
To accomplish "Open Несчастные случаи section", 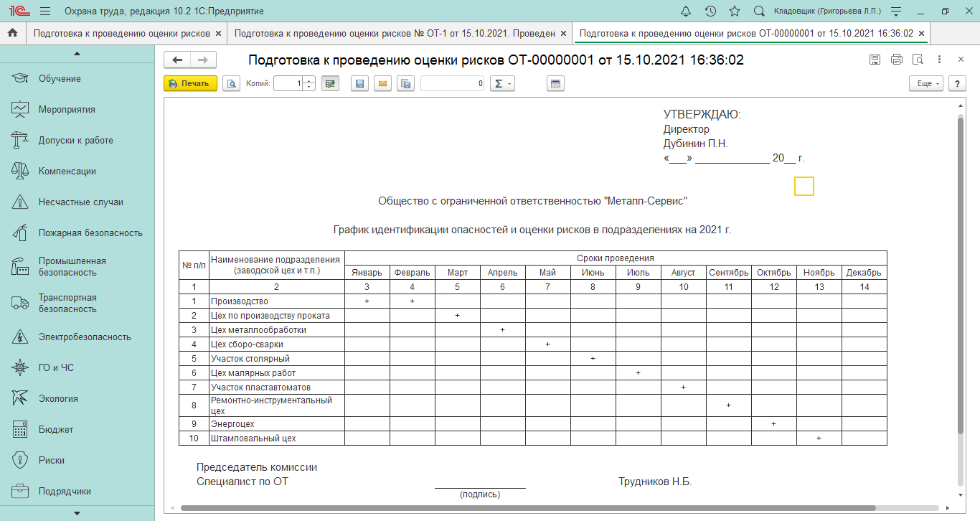I will [x=77, y=202].
